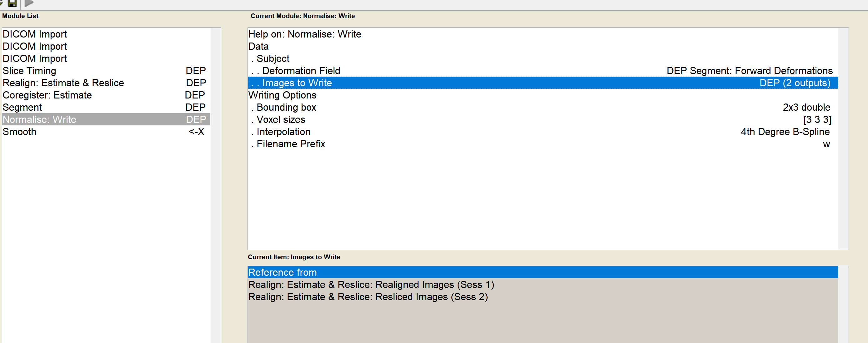
Task: Select the Slice Timing module
Action: [x=106, y=71]
